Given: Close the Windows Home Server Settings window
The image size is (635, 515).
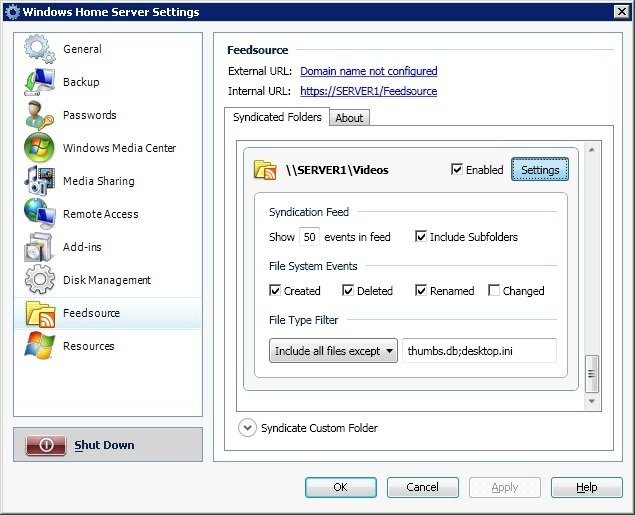Looking at the screenshot, I should coord(622,12).
